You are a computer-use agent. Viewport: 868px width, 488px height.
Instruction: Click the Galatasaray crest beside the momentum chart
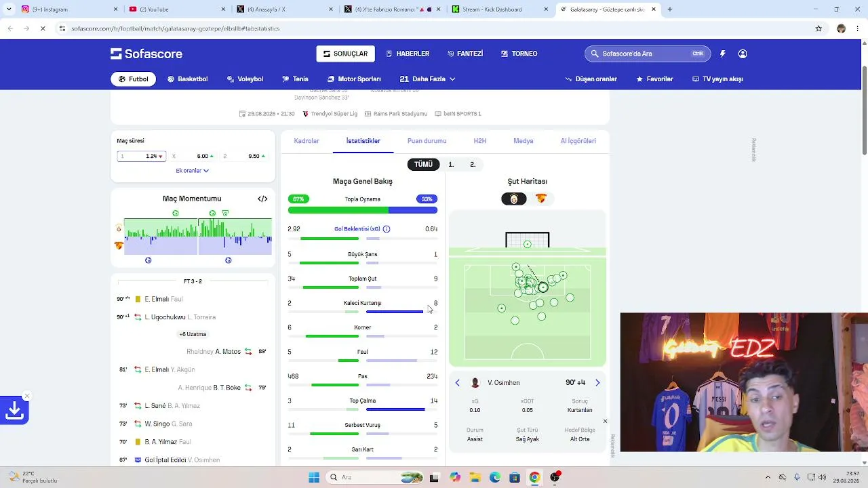(x=119, y=228)
